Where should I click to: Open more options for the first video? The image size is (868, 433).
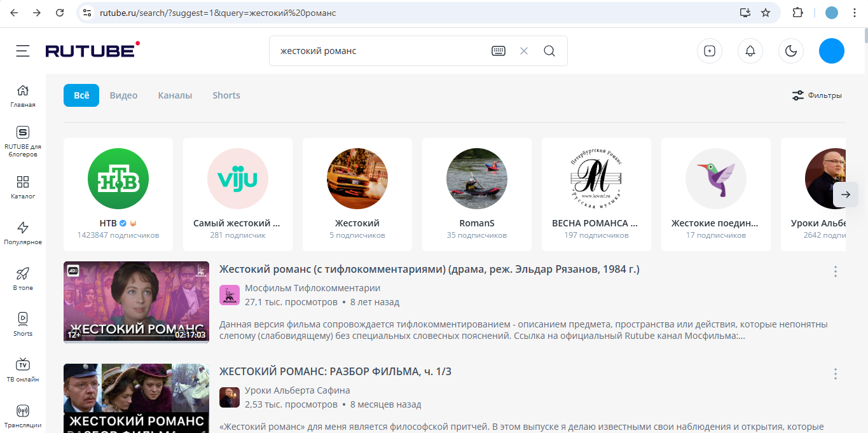coord(836,272)
